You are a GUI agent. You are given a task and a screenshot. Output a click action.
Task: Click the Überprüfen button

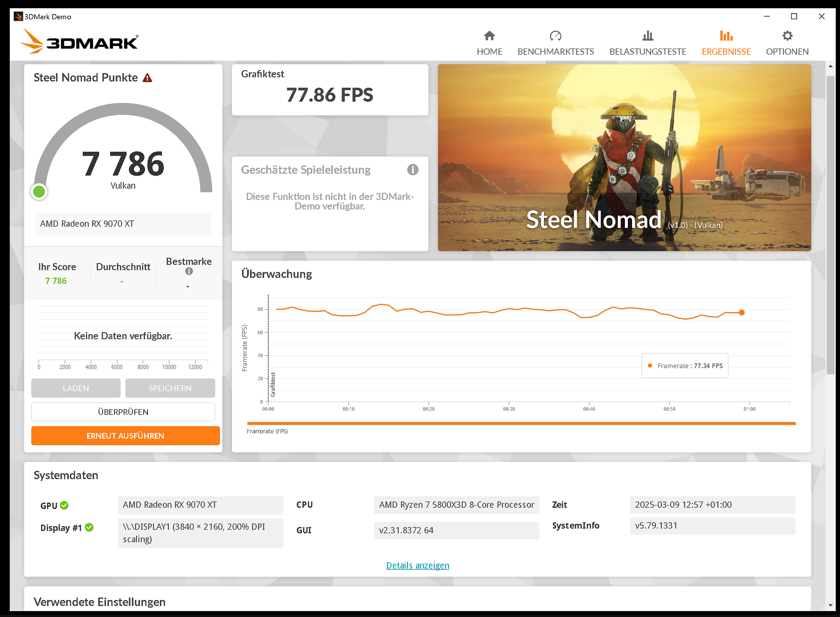[x=122, y=412]
